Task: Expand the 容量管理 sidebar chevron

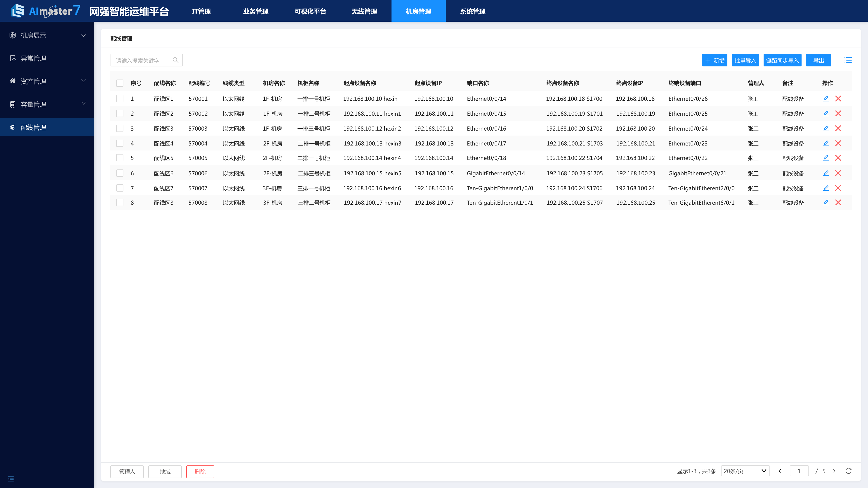Action: 84,103
